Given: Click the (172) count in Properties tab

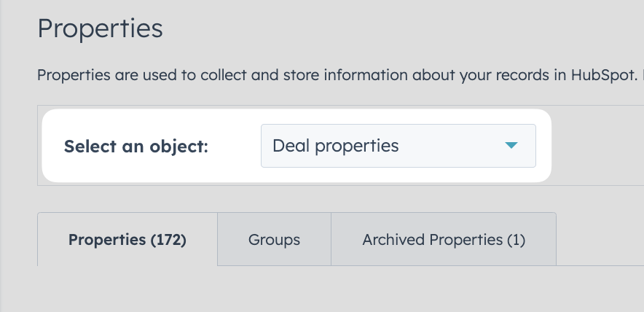Looking at the screenshot, I should [x=168, y=240].
